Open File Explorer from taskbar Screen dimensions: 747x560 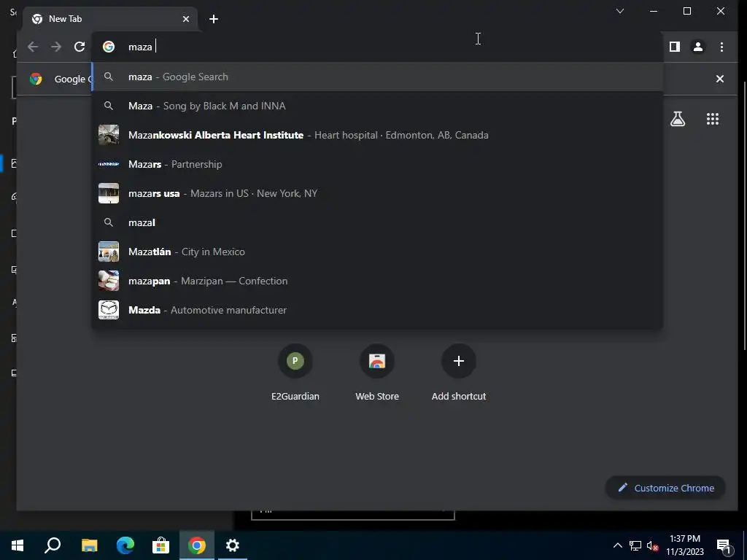click(90, 545)
